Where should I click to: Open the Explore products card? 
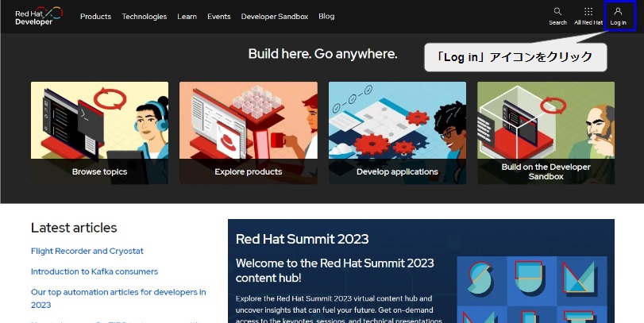coord(249,133)
